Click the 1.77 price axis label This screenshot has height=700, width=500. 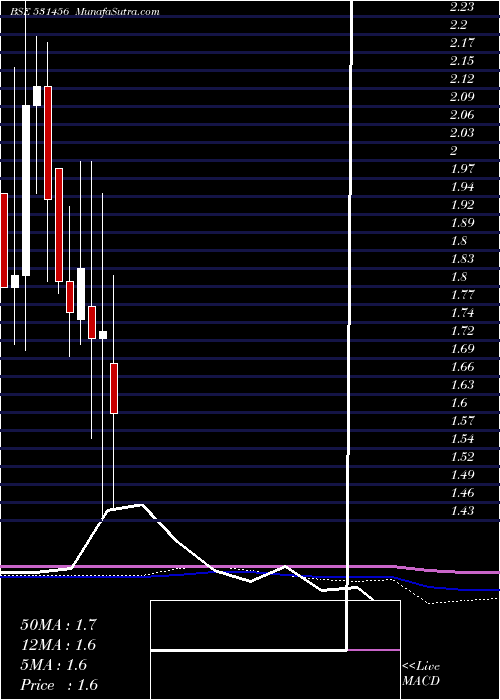click(462, 295)
